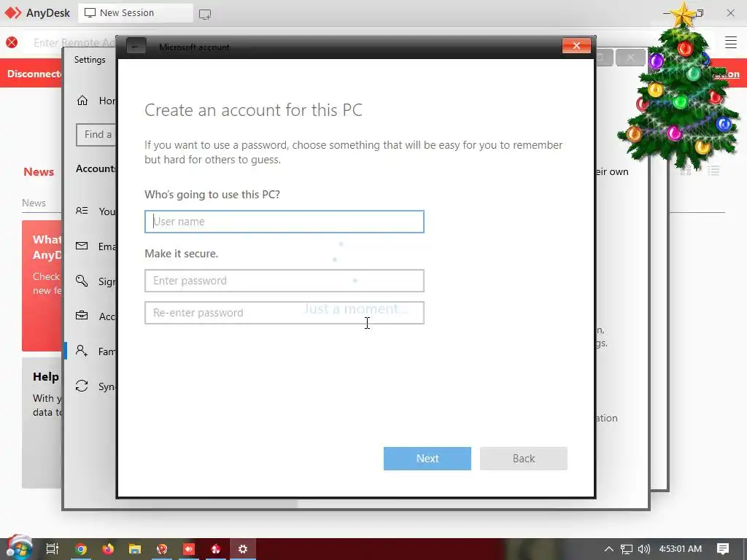The height and width of the screenshot is (560, 747).
Task: Open network status tray icon
Action: point(627,549)
